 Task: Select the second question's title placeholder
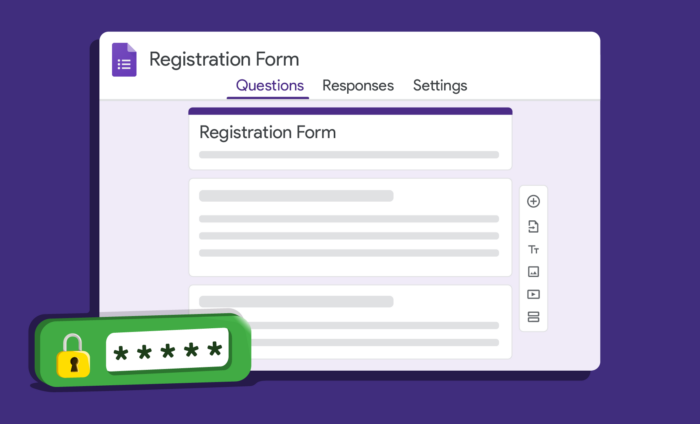click(296, 301)
